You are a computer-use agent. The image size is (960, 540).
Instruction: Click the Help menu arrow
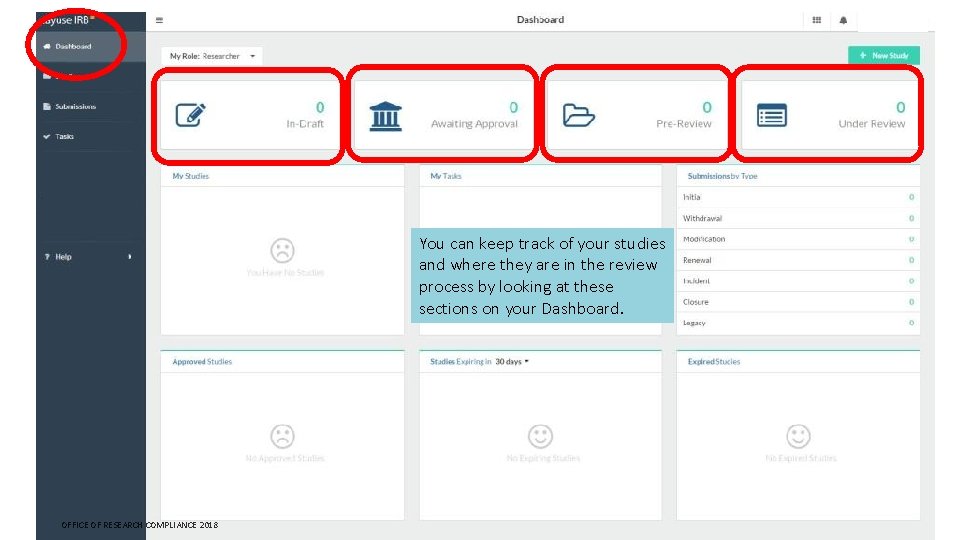130,257
